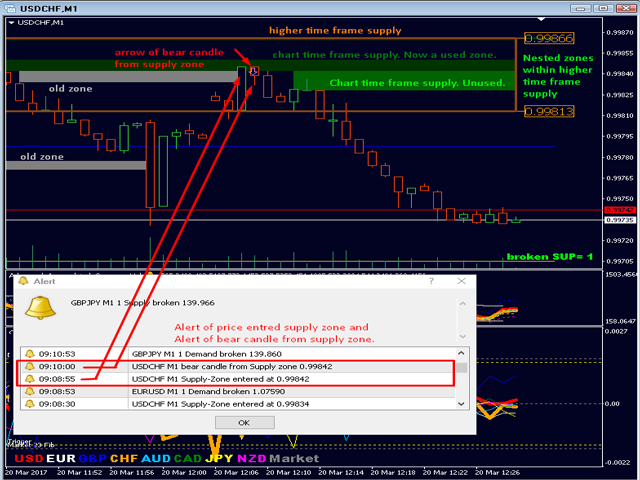Click the chart window icon in titlebar
The image size is (640, 480).
pos(10,8)
